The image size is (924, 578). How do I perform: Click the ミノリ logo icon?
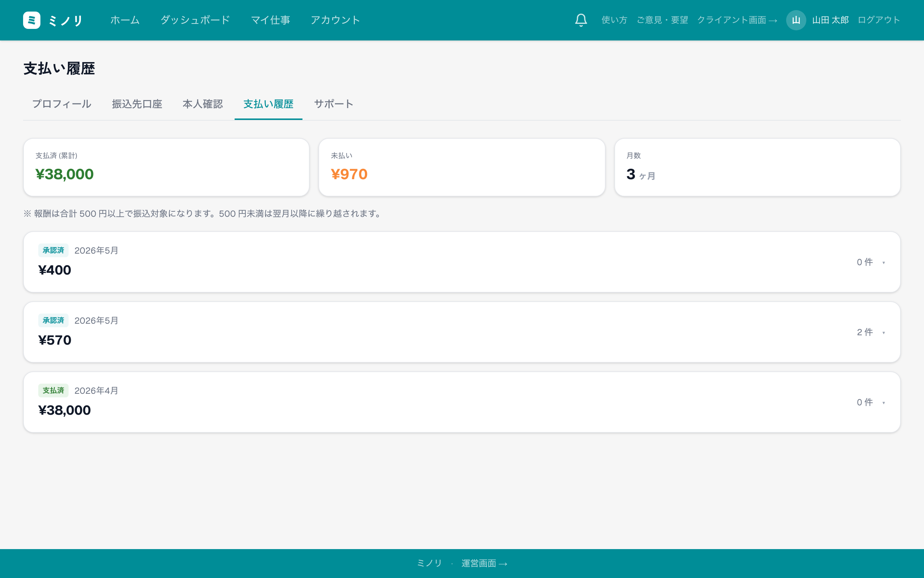(32, 20)
